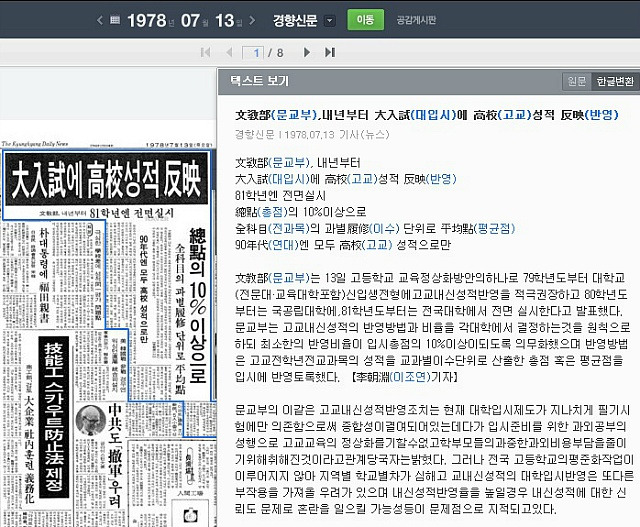Click the 1978 year display
This screenshot has width=640, height=527.
147,20
